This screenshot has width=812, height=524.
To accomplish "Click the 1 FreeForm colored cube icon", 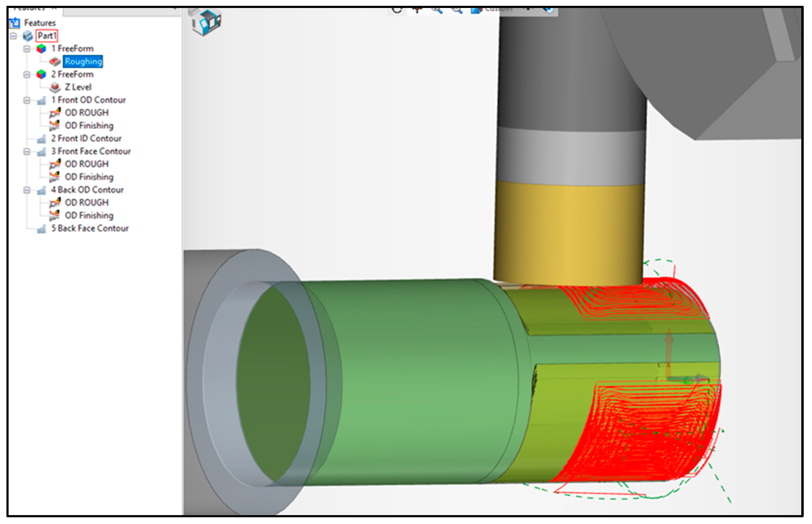I will (x=41, y=49).
